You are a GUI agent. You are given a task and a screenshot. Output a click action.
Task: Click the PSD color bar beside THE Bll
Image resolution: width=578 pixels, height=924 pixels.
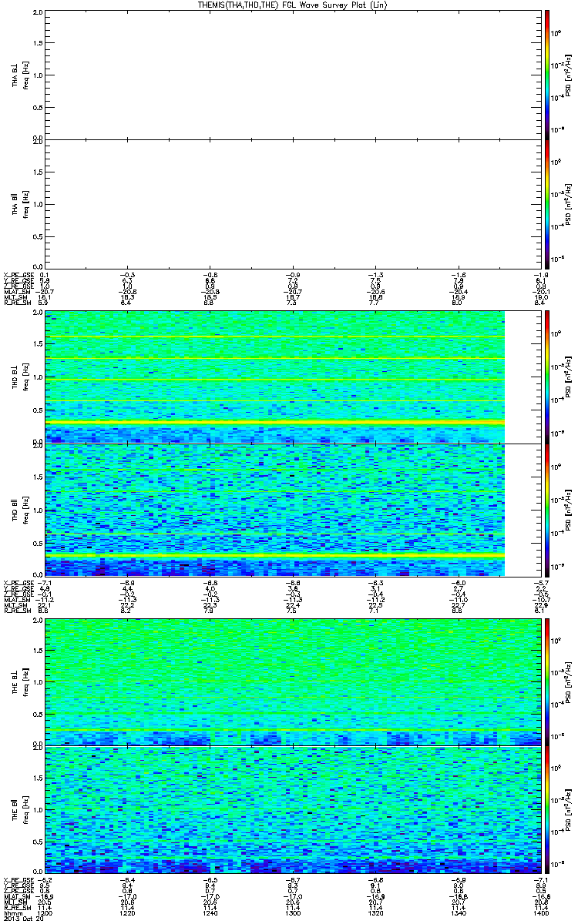pyautogui.click(x=547, y=809)
